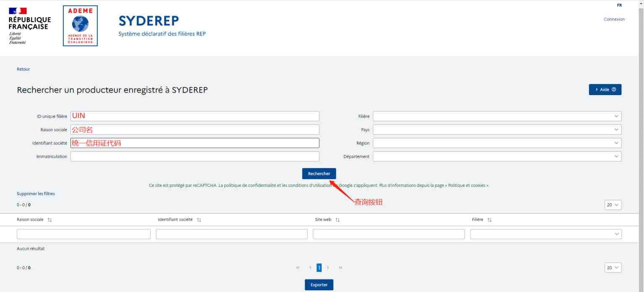
Task: Click the Filière column header
Action: pos(478,220)
